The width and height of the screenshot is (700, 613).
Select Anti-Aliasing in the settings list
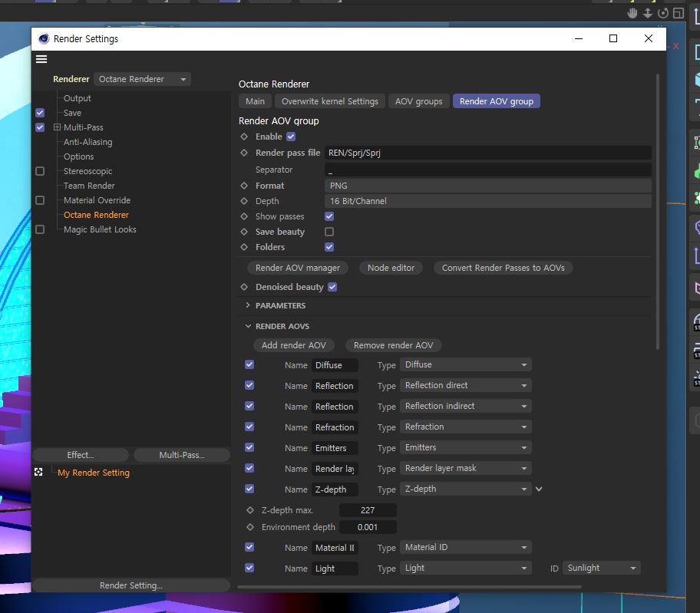(x=88, y=142)
